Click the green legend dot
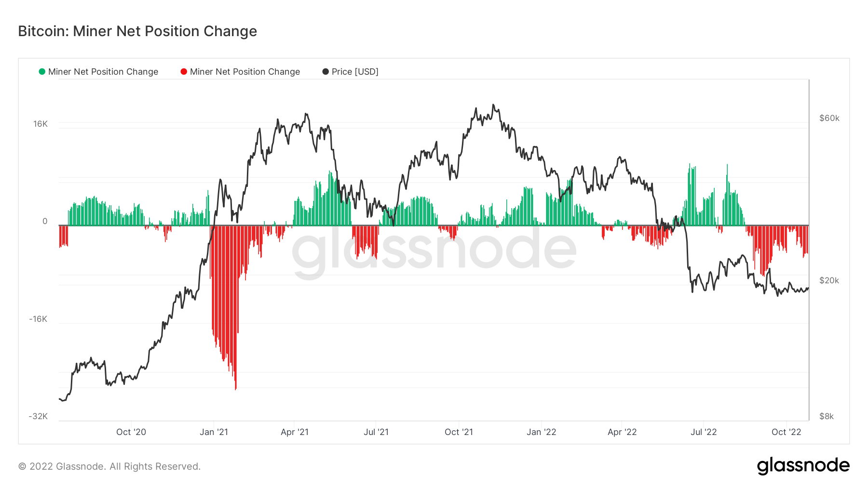The height and width of the screenshot is (488, 868). tap(42, 72)
